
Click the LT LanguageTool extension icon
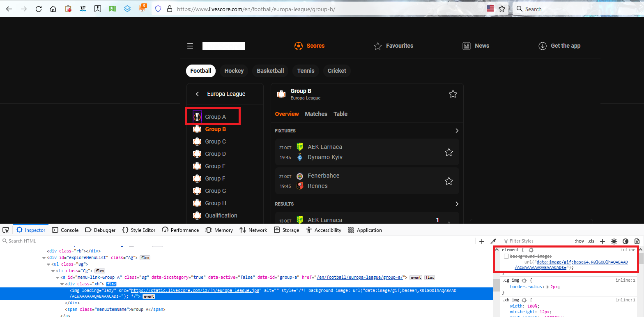coord(83,9)
